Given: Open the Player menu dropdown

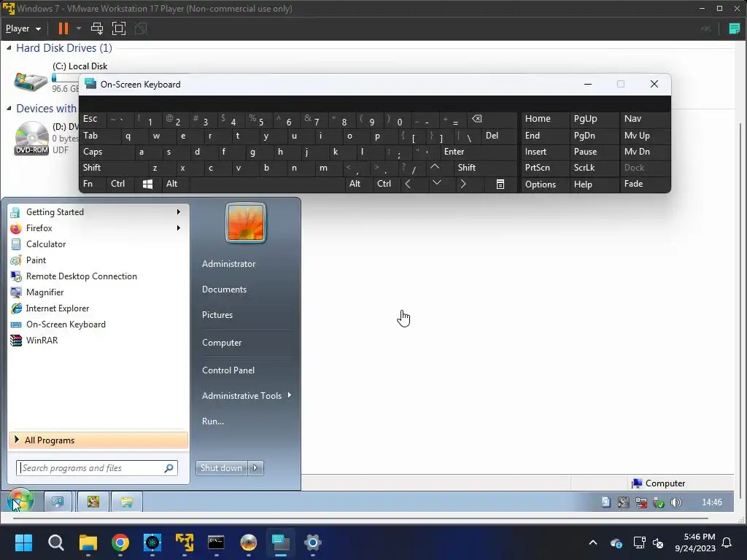Looking at the screenshot, I should (23, 28).
